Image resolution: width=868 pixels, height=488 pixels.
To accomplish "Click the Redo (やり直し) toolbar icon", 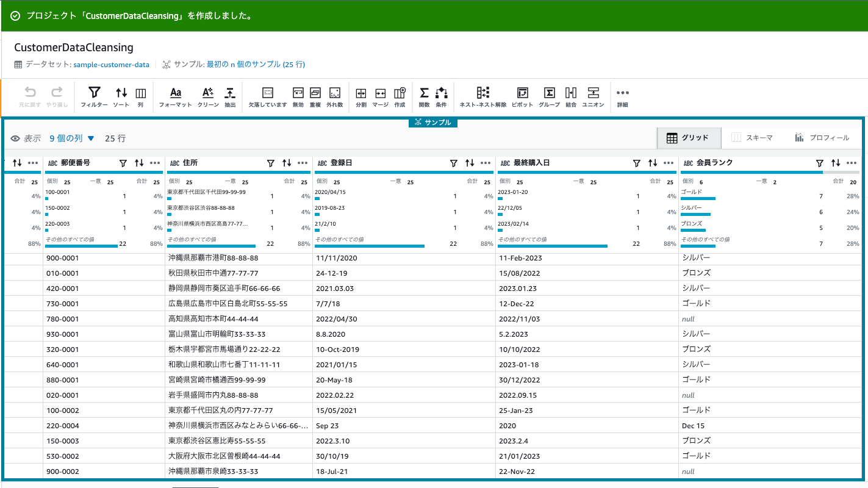I will click(x=57, y=97).
